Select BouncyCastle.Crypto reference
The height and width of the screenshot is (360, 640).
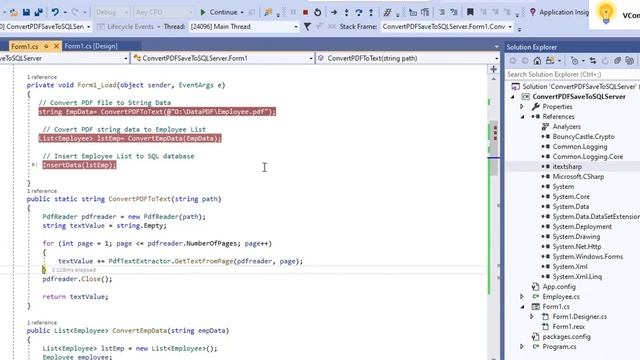click(x=583, y=137)
